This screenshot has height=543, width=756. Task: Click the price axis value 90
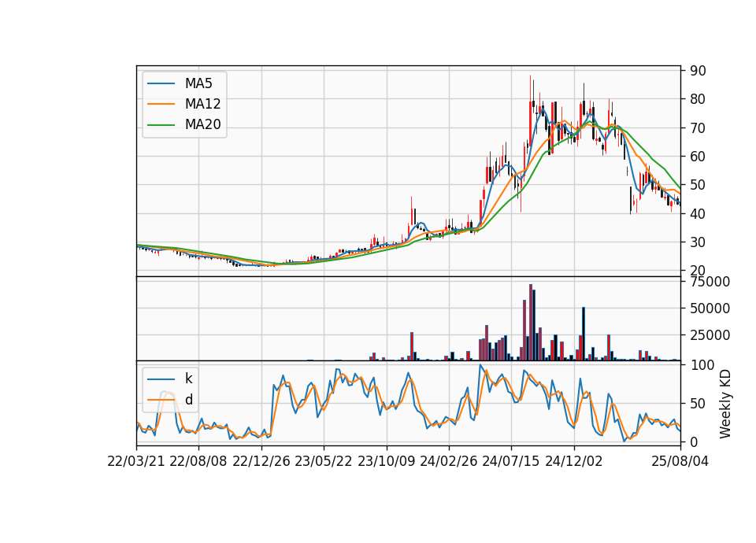698,71
